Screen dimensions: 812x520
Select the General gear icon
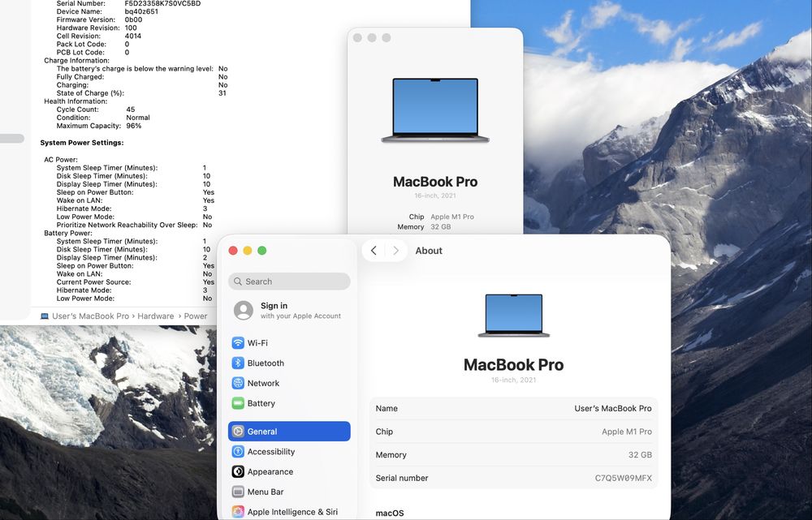point(238,431)
